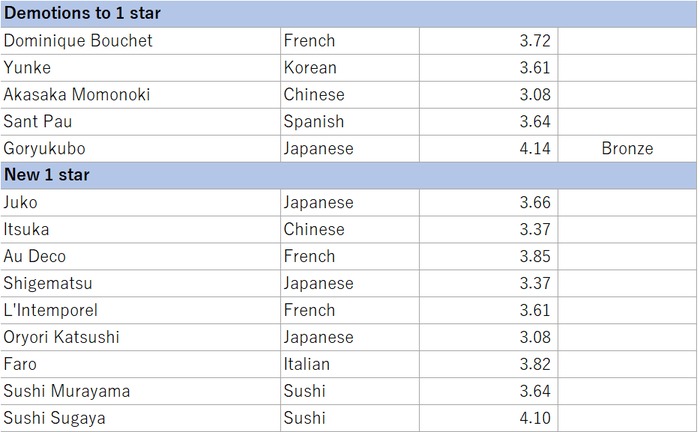
Task: Select the Shigematsu cell
Action: click(141, 283)
